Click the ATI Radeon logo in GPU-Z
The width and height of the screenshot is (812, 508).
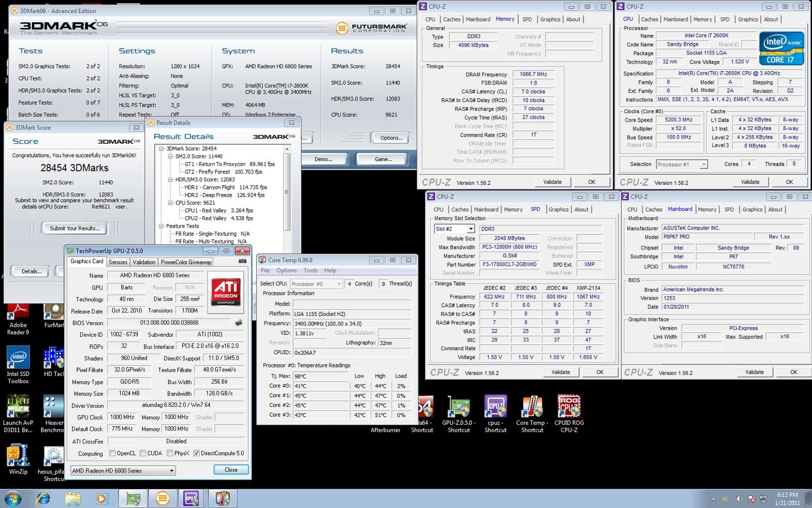coord(225,292)
